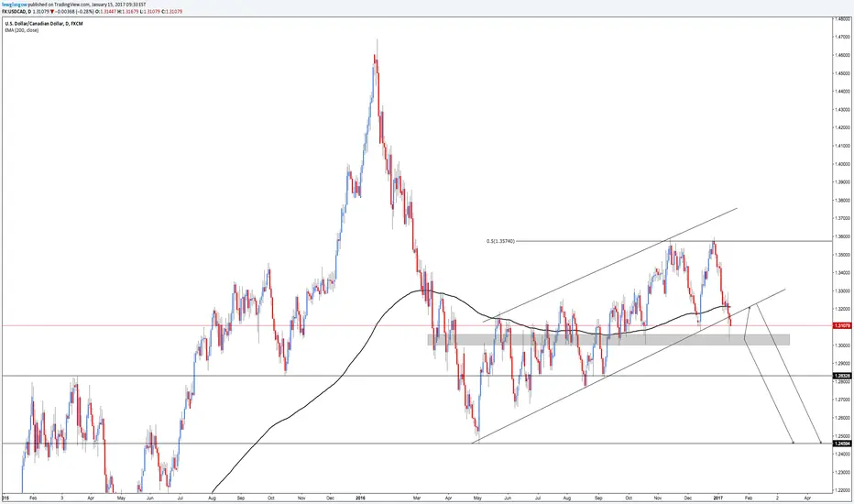This screenshot has height=504, width=854.
Task: Click the 0.5(1.35740) Fibonacci level label
Action: click(x=500, y=241)
